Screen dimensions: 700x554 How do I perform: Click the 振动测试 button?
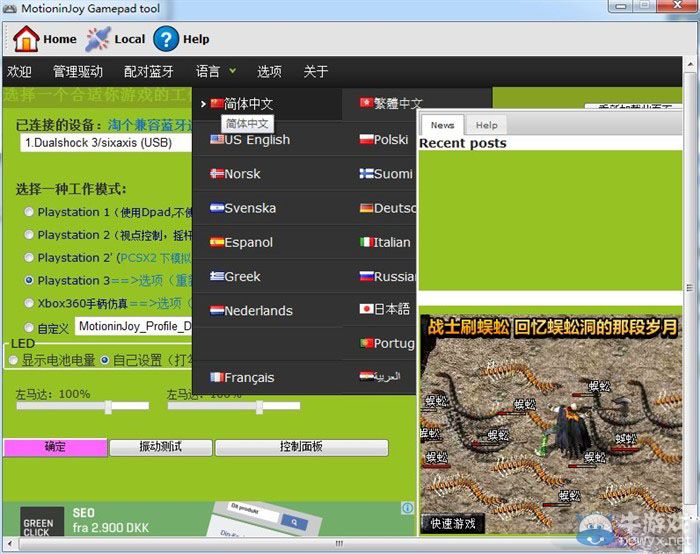pos(161,447)
